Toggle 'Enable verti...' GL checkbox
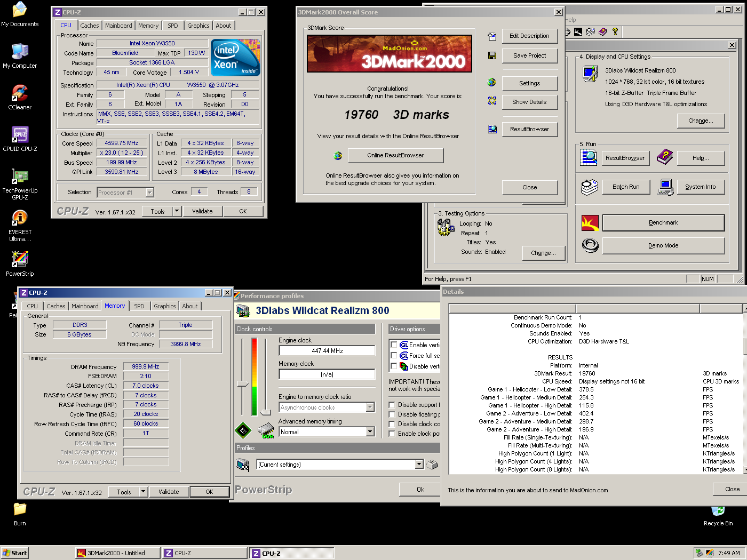This screenshot has height=560, width=747. click(x=394, y=345)
